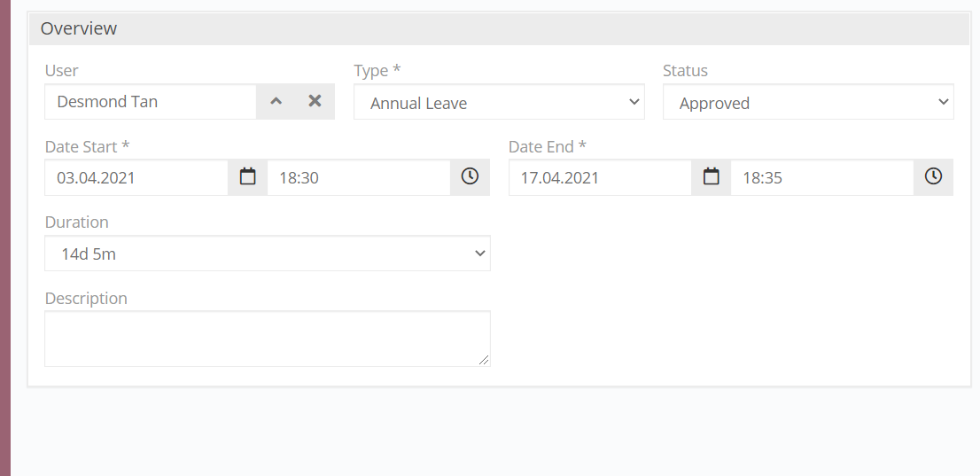Focus the start date field 03.04.2021

coord(136,177)
